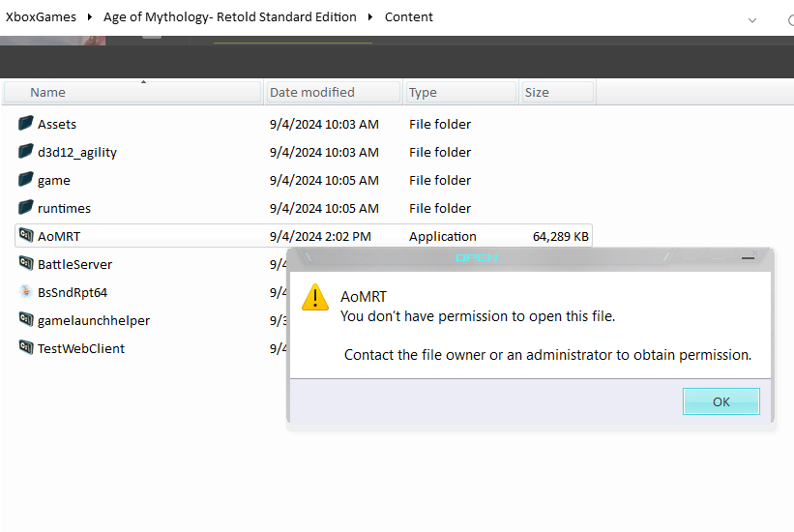This screenshot has height=532, width=794.
Task: Click the runtimes folder icon
Action: 25,207
